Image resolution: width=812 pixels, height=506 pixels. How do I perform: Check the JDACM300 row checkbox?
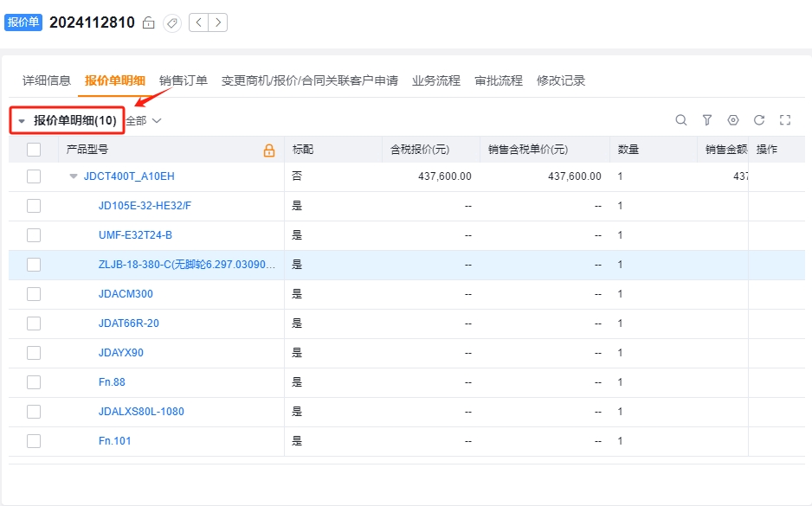[x=34, y=294]
